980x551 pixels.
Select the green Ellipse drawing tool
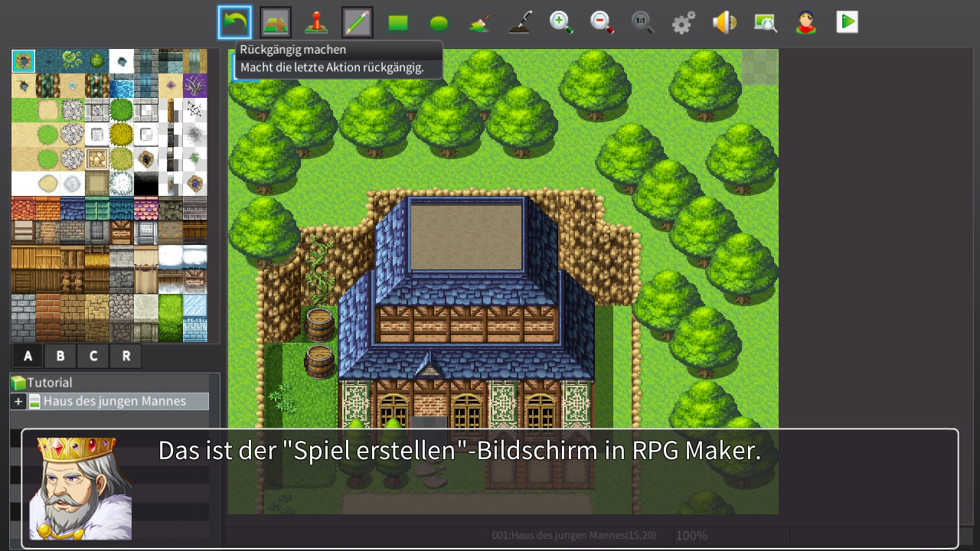pyautogui.click(x=439, y=22)
